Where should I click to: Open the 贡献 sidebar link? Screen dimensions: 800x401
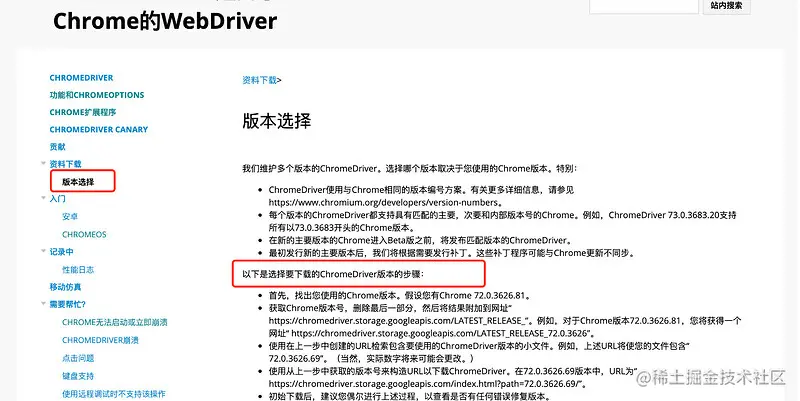click(57, 147)
